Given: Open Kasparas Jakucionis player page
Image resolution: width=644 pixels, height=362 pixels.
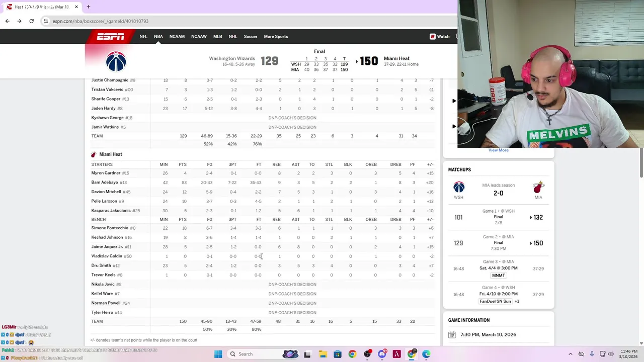Looking at the screenshot, I should pyautogui.click(x=111, y=211).
